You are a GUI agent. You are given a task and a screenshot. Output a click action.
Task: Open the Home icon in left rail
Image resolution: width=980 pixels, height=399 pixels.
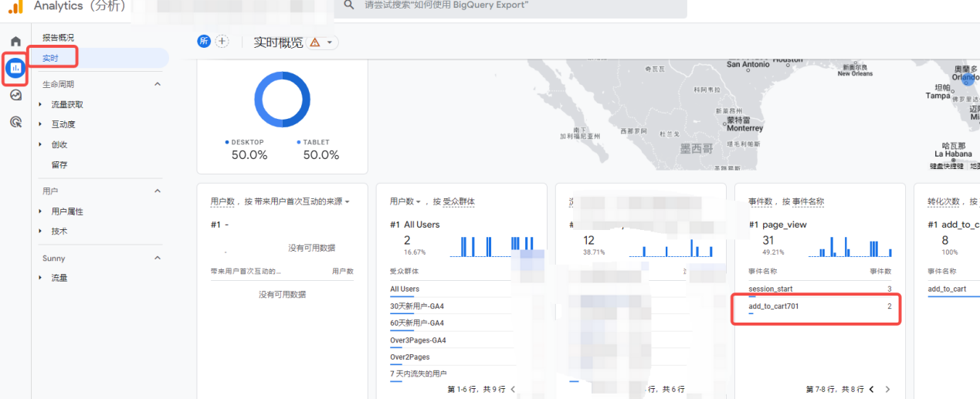tap(15, 41)
